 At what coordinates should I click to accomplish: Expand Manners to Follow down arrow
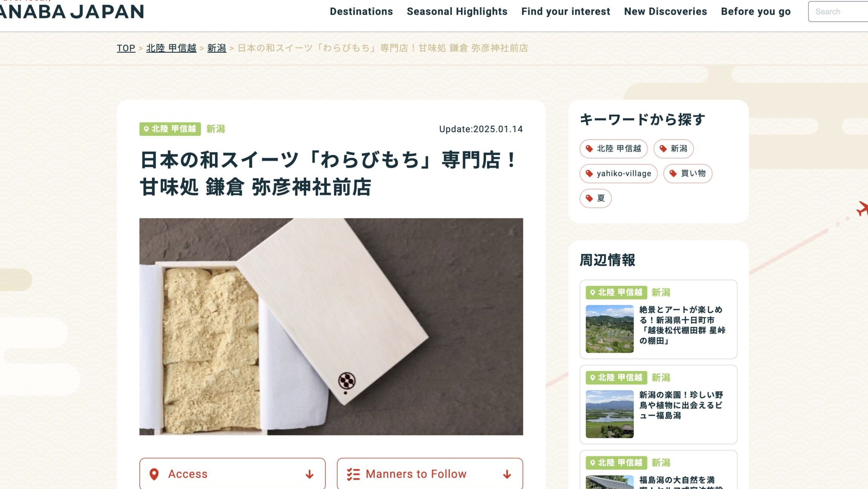(507, 474)
